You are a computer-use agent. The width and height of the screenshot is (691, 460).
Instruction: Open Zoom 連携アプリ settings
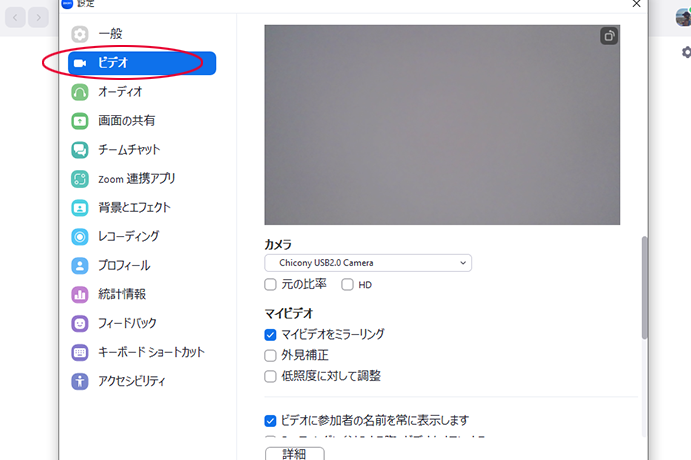pos(142,179)
